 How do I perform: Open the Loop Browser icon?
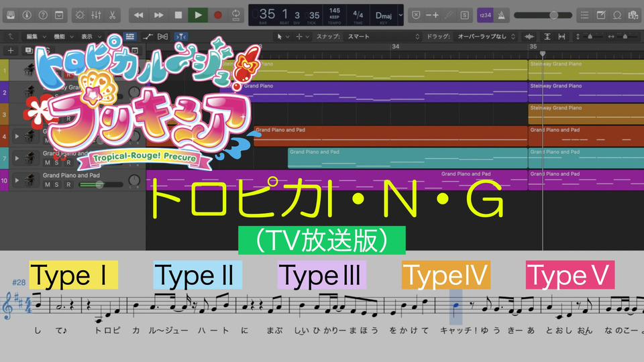click(617, 15)
